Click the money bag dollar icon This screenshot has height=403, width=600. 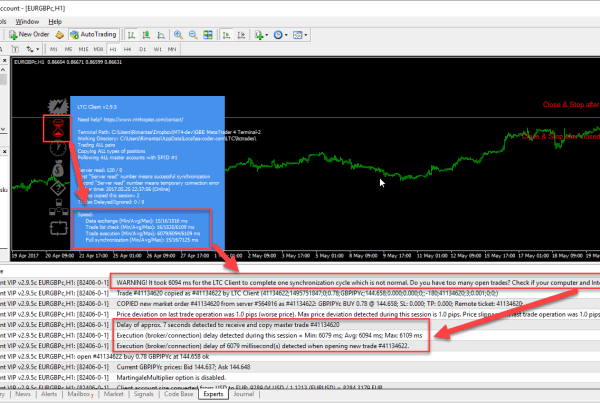[x=58, y=168]
